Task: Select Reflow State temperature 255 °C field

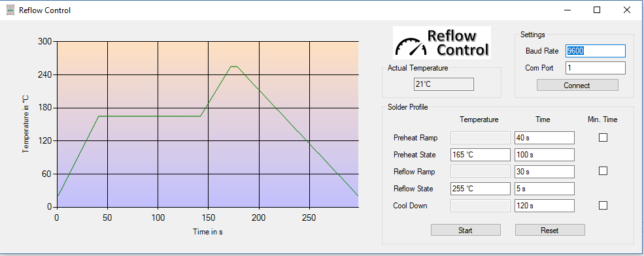Action: pos(480,188)
